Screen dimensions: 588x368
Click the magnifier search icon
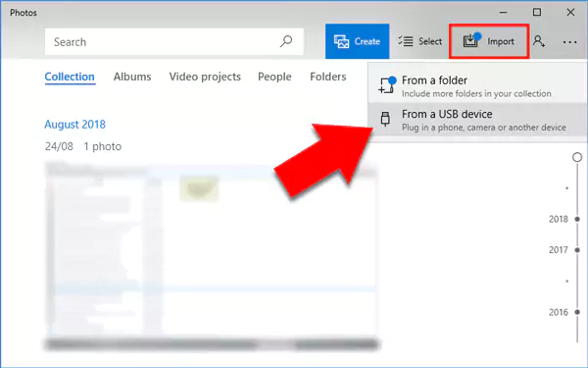(x=286, y=41)
